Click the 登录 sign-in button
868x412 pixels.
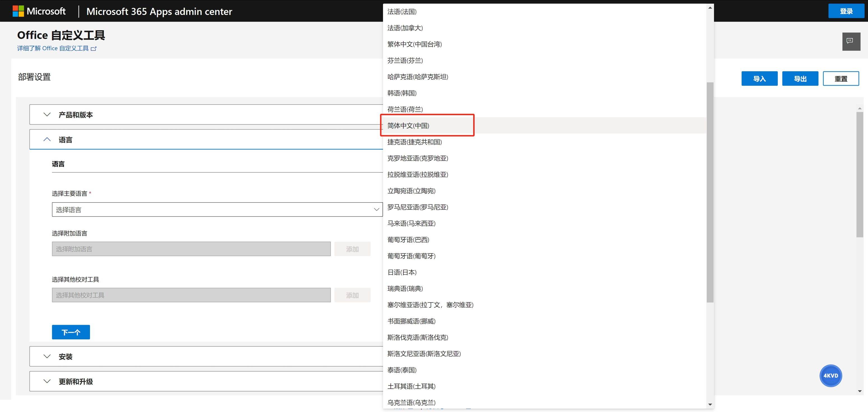tap(846, 11)
